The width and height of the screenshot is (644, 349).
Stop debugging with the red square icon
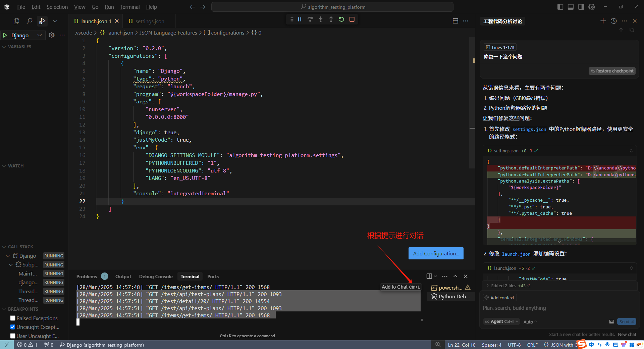click(352, 19)
